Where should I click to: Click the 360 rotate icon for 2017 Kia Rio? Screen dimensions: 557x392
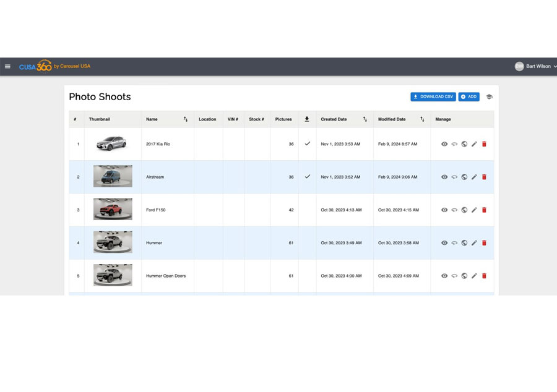[x=454, y=144]
